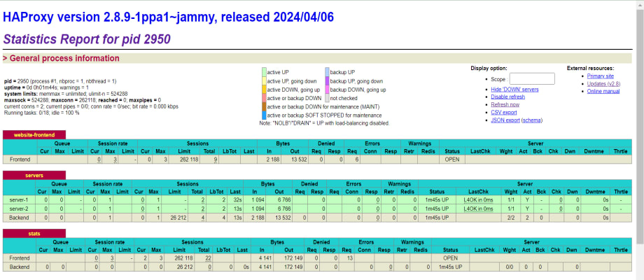Open the Updates (v2.8) link
This screenshot has width=644, height=280.
pyautogui.click(x=603, y=83)
